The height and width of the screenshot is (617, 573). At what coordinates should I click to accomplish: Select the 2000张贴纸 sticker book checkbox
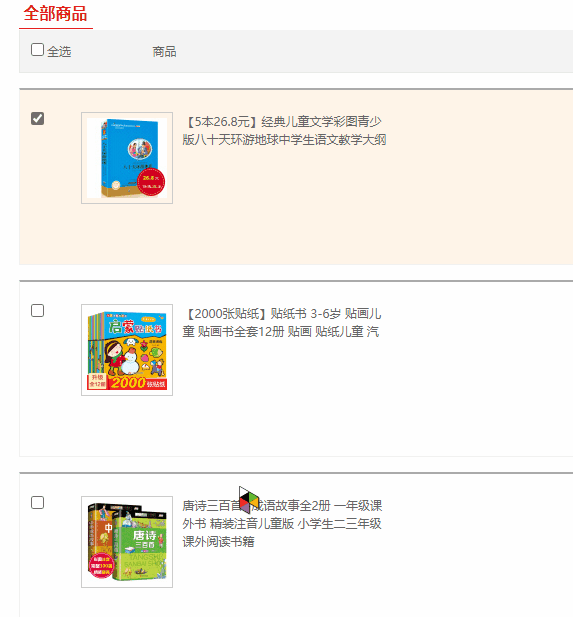click(x=37, y=310)
